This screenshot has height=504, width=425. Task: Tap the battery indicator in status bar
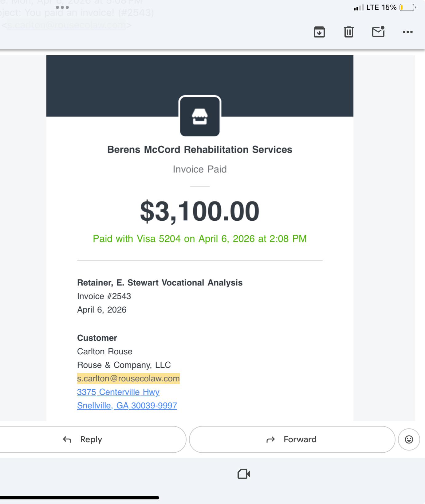[x=407, y=7]
